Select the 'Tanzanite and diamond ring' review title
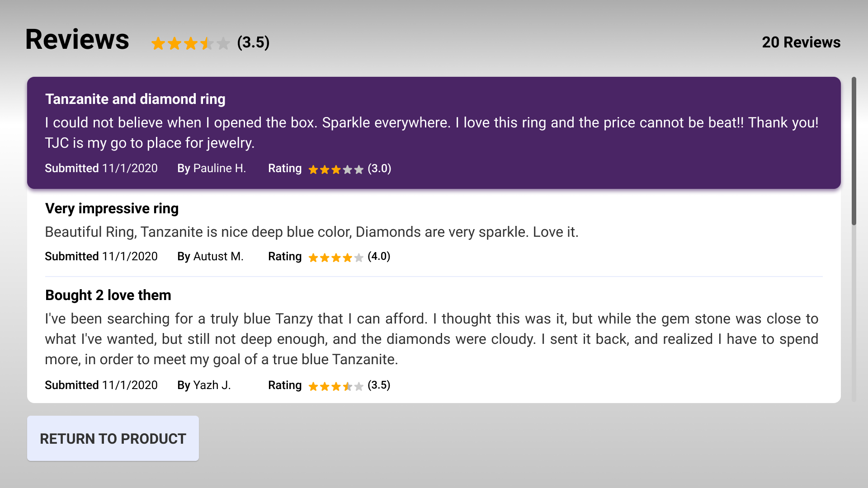This screenshot has height=488, width=868. 135,99
